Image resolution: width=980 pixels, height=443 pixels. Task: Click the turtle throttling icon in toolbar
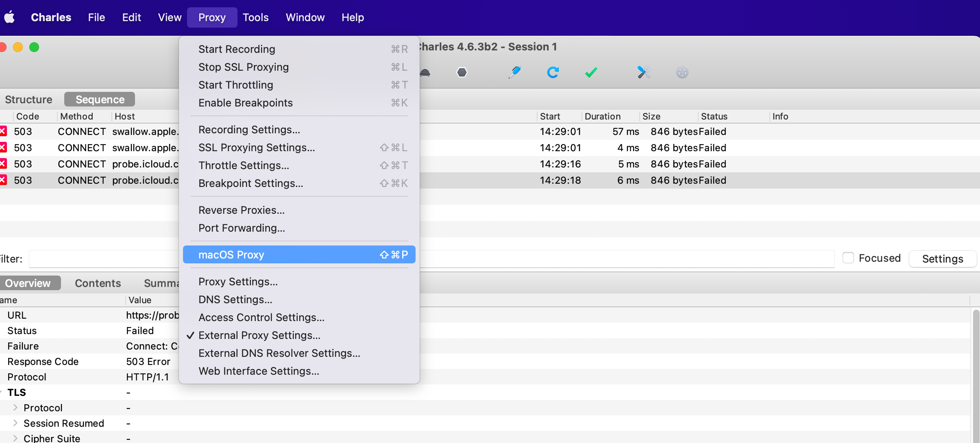(425, 73)
